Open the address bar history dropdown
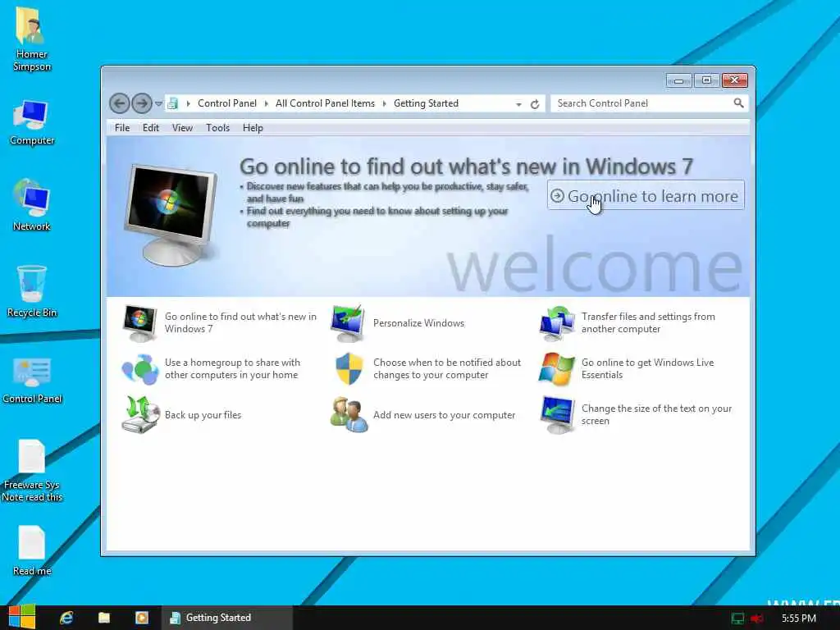This screenshot has height=630, width=840. tap(518, 104)
